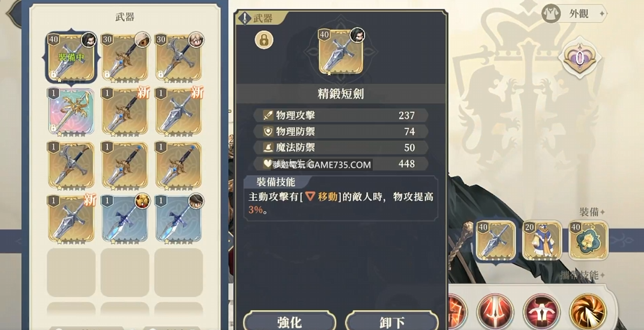Select the equipped level 40 sword marked 裝備中
The height and width of the screenshot is (330, 644).
[x=71, y=58]
